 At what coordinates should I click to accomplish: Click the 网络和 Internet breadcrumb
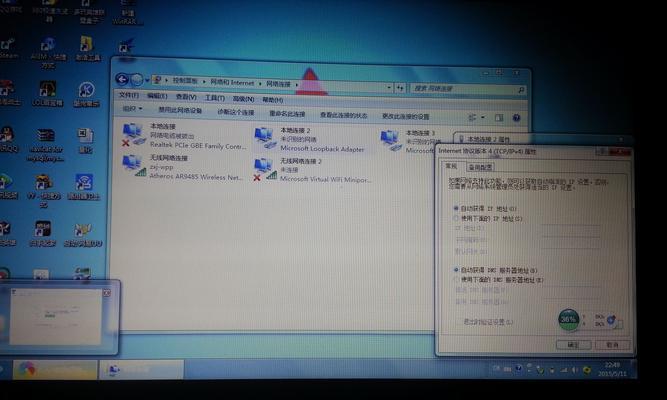pyautogui.click(x=232, y=83)
